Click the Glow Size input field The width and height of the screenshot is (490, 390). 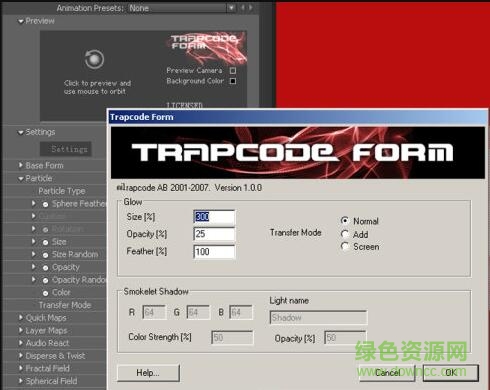point(214,217)
